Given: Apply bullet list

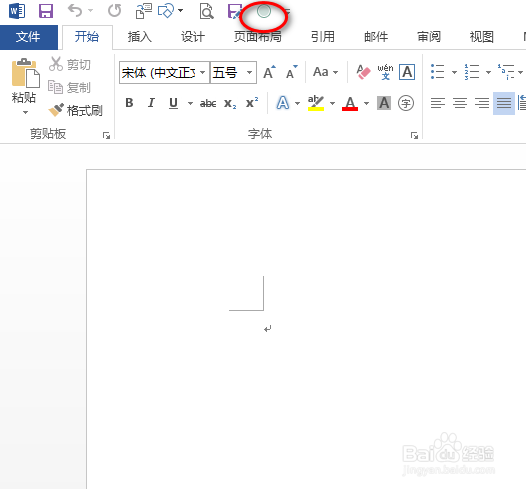Looking at the screenshot, I should pos(437,72).
